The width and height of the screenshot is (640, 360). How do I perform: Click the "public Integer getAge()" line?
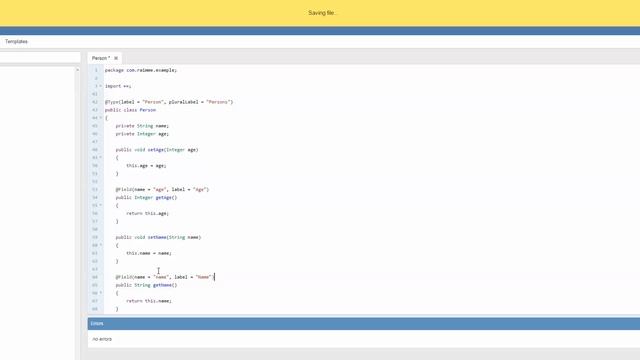coord(146,198)
